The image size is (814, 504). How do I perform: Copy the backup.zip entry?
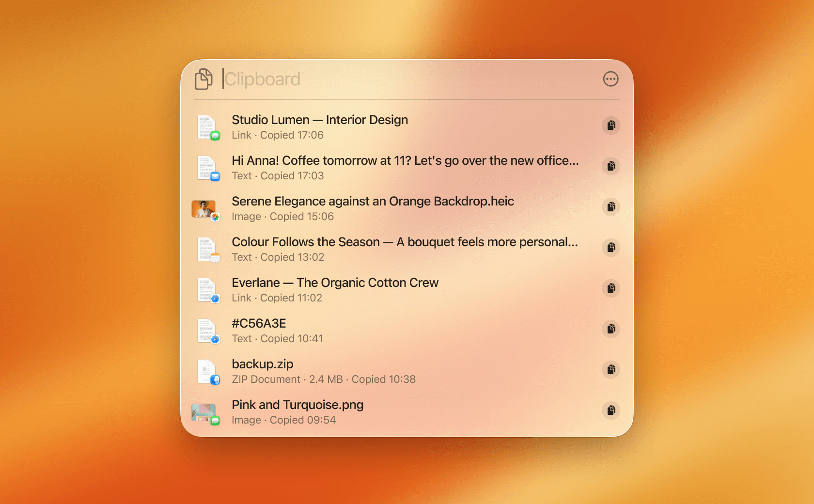(611, 370)
